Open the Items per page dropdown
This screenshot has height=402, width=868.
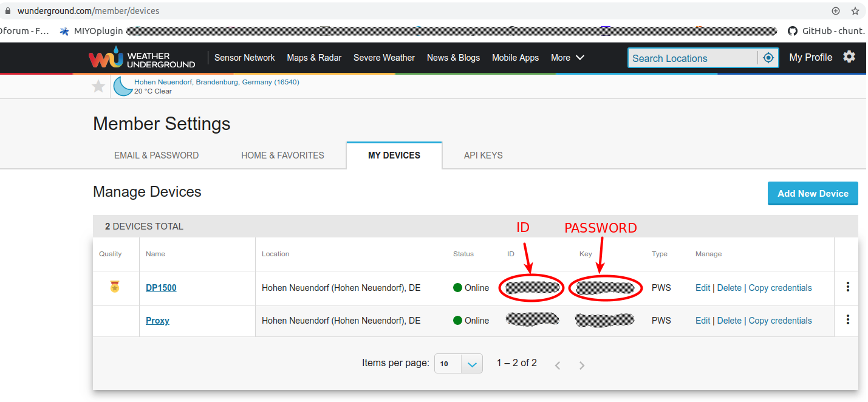point(459,364)
